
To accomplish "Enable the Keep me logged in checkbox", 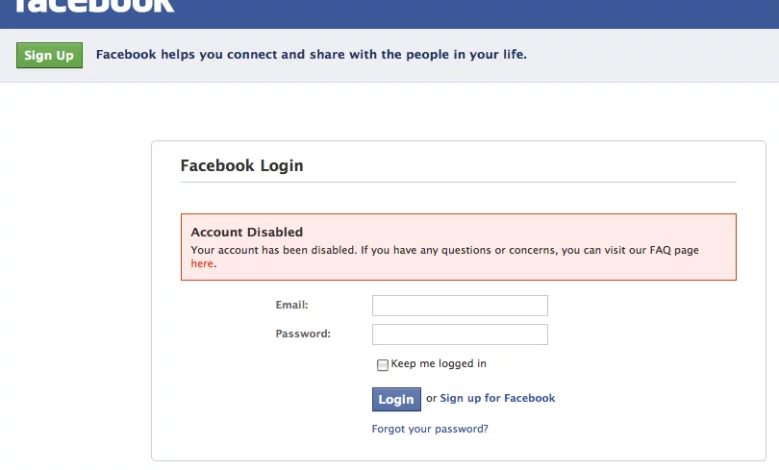I will coord(382,365).
